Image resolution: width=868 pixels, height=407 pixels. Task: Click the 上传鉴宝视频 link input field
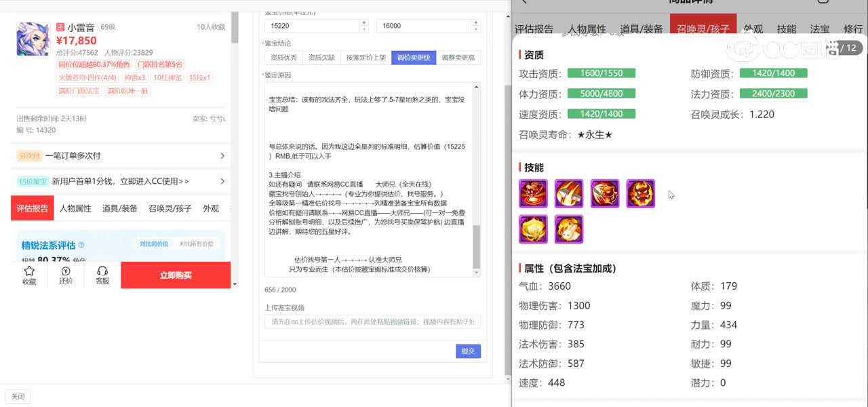click(372, 322)
